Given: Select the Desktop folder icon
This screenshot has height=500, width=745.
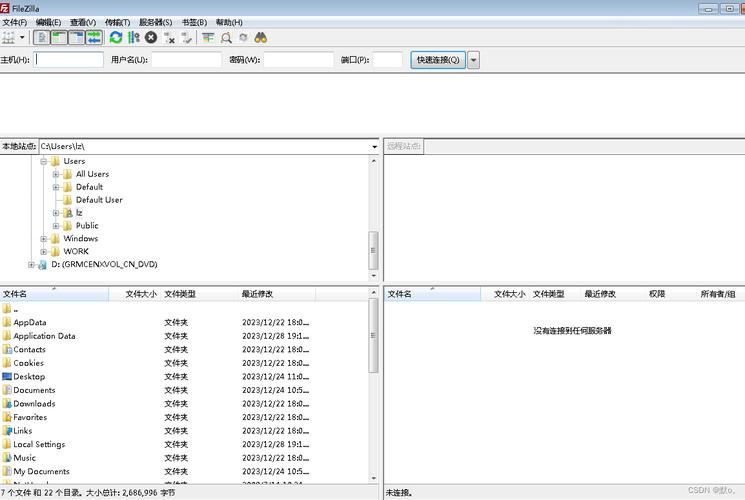Looking at the screenshot, I should tap(7, 376).
